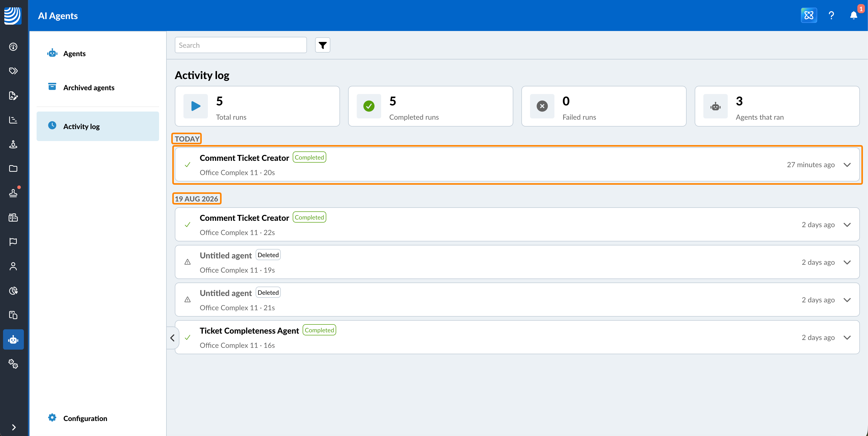
Task: Open the building icon in the sidebar
Action: coord(13,217)
